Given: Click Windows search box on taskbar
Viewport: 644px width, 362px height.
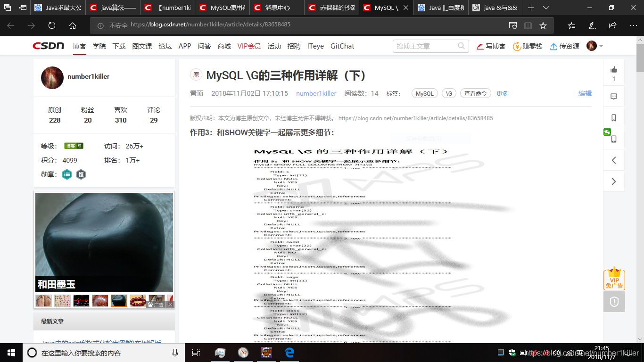Looking at the screenshot, I should click(x=104, y=353).
